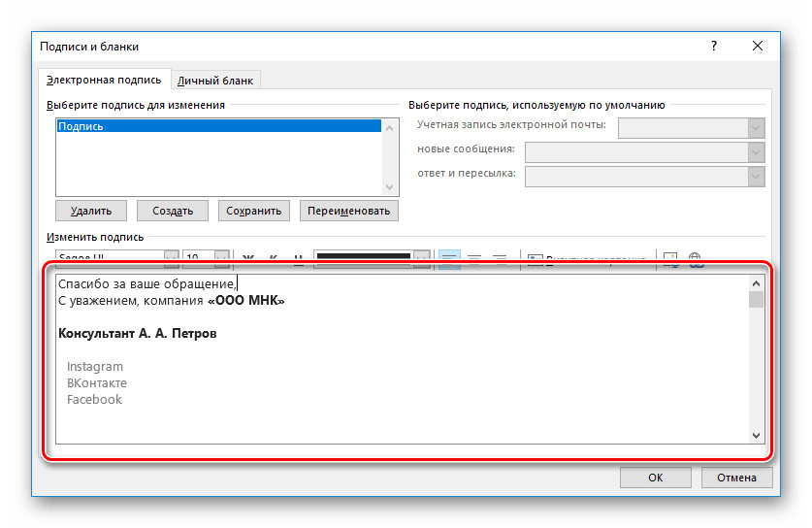This screenshot has width=812, height=528.
Task: Switch to the Личный бланк tab
Action: click(x=215, y=81)
